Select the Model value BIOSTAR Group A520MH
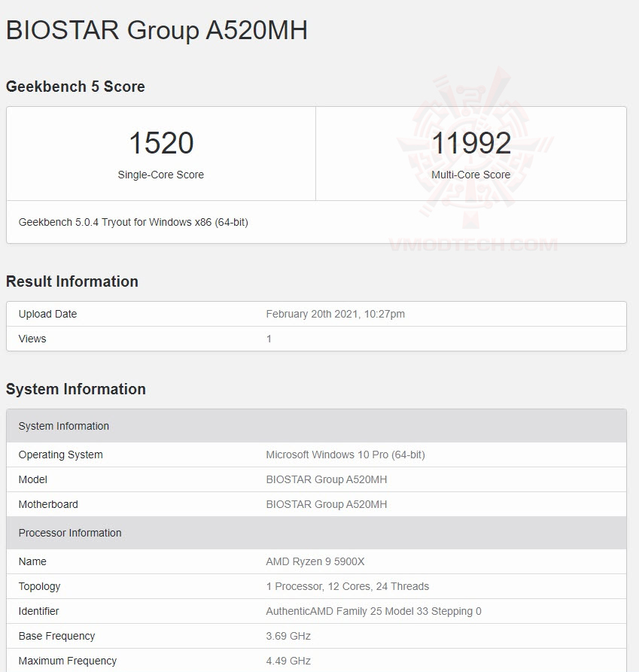The height and width of the screenshot is (672, 639). coord(327,479)
